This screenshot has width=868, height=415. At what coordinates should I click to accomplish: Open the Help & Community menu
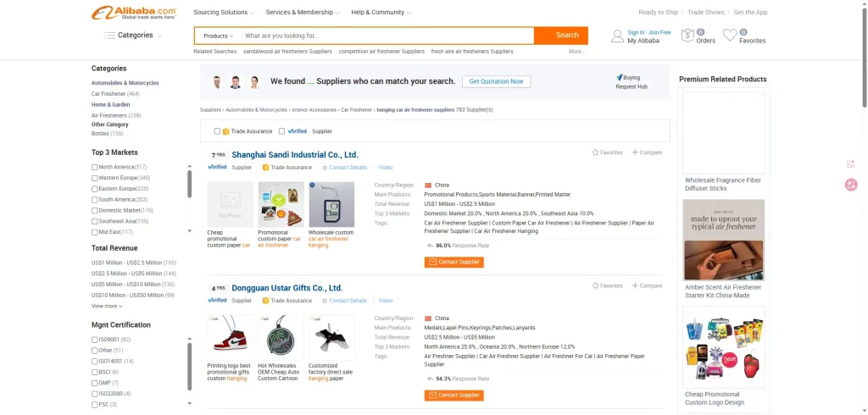pos(381,13)
